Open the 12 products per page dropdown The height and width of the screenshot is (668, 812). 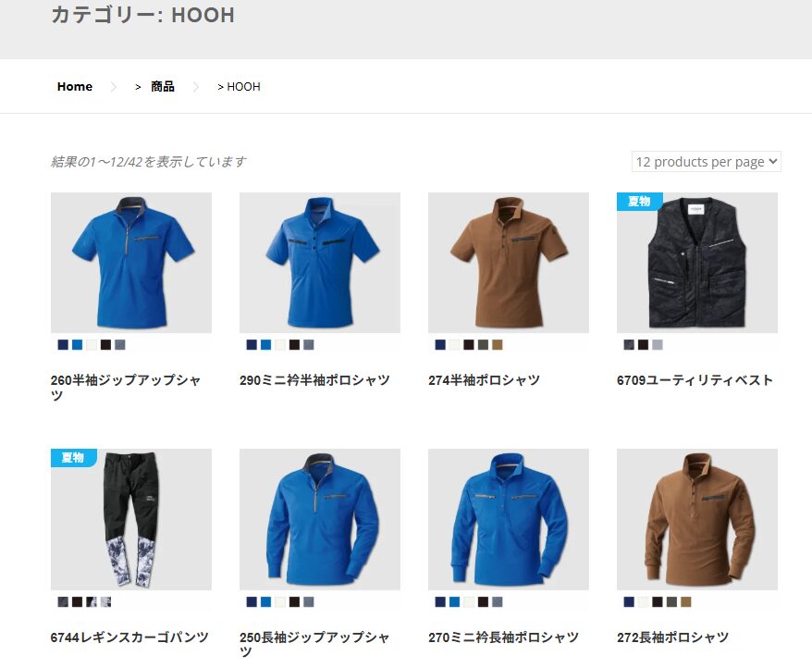706,162
